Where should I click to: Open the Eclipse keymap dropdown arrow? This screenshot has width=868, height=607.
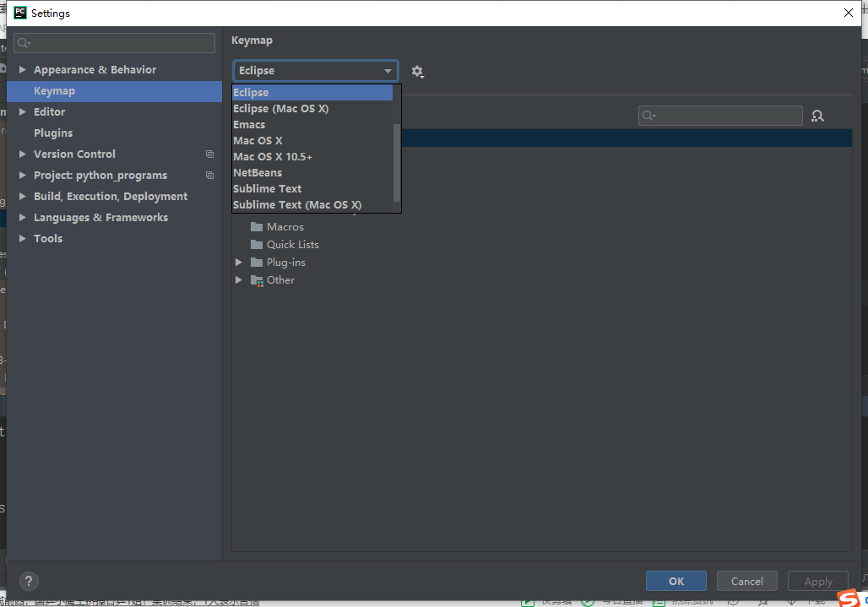click(388, 71)
